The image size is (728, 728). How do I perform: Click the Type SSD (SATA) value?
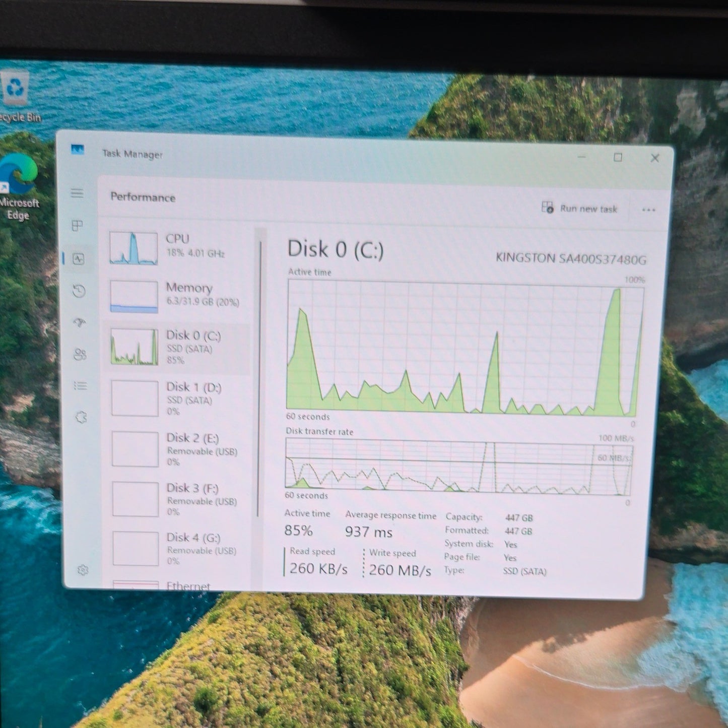[x=524, y=571]
